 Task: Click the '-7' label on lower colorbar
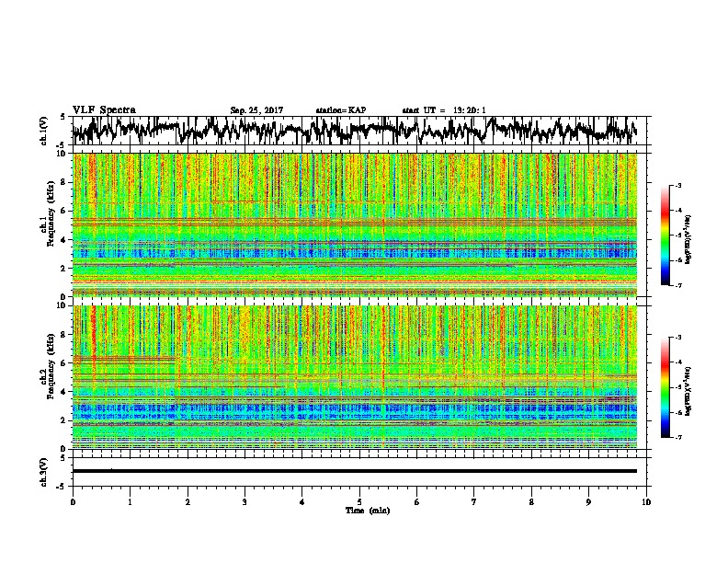(x=677, y=438)
